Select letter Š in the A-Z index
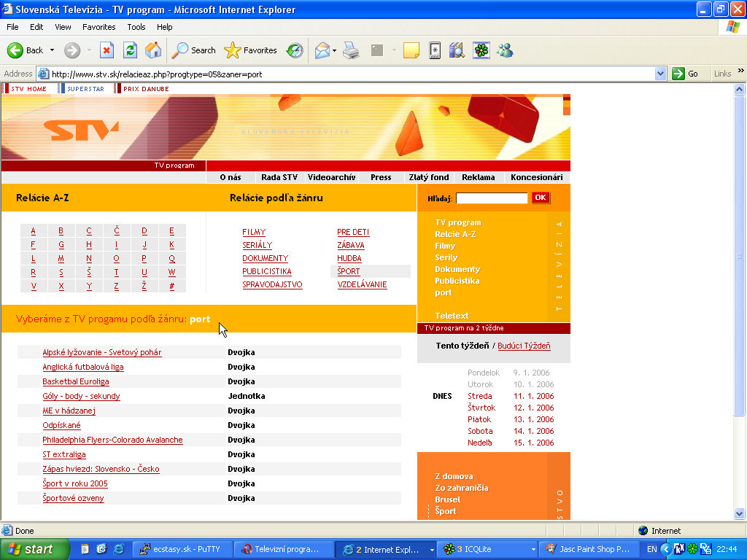747x560 pixels. pyautogui.click(x=89, y=272)
